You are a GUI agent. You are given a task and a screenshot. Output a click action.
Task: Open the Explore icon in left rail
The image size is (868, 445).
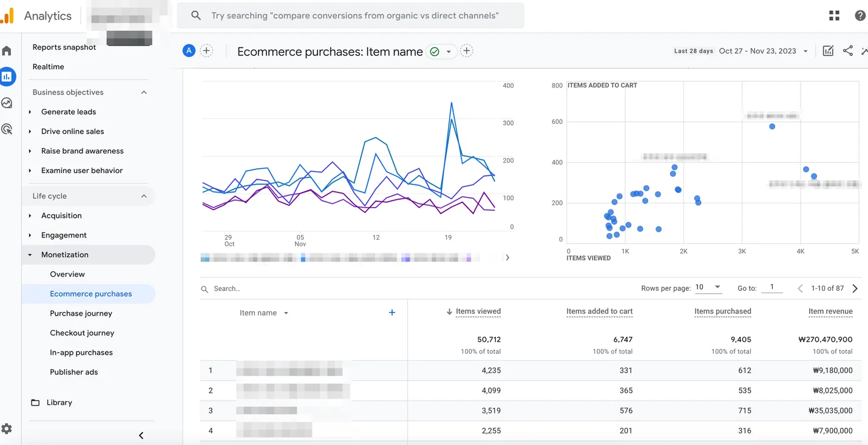tap(7, 103)
